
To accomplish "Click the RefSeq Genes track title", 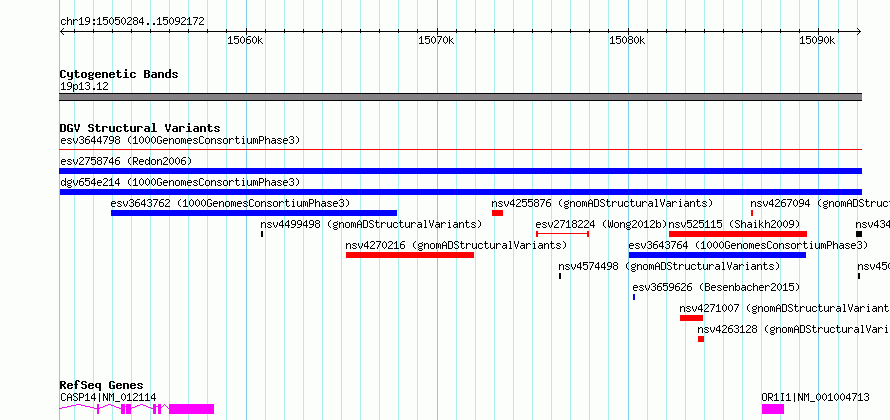I will [x=102, y=386].
